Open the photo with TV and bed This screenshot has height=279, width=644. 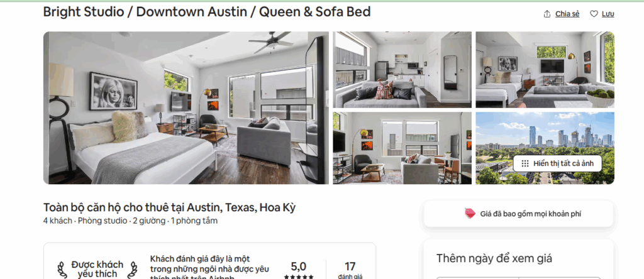[545, 70]
